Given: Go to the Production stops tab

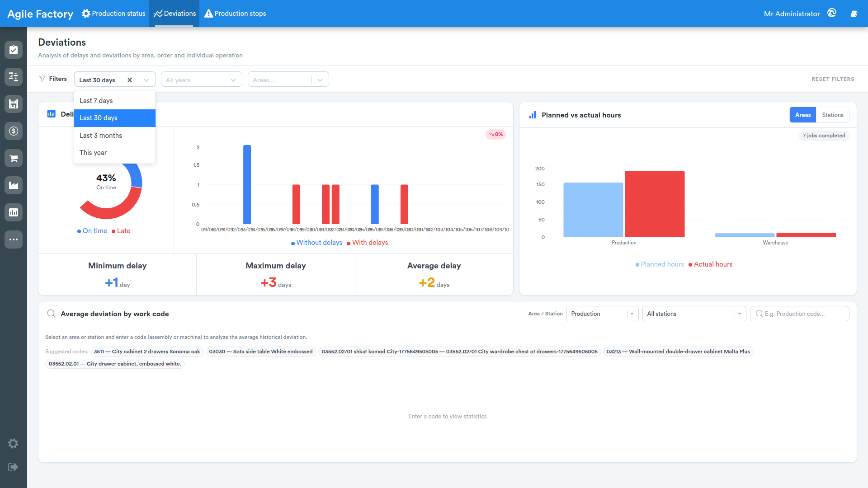Looking at the screenshot, I should point(235,14).
